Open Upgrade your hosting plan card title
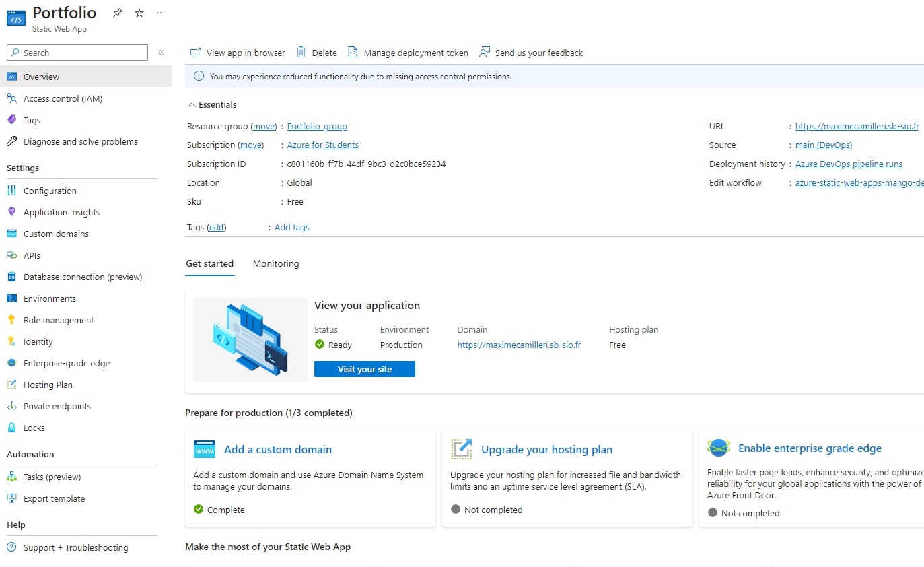The image size is (924, 567). (x=546, y=450)
